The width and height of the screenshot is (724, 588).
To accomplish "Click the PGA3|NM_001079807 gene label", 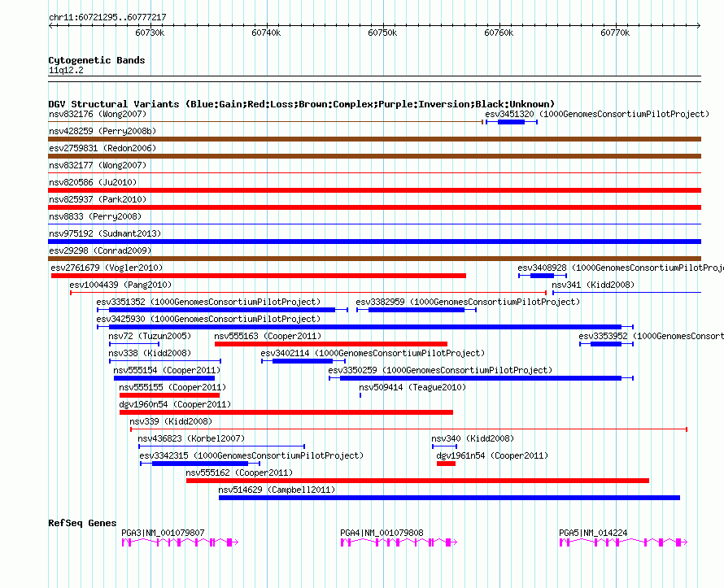I will click(163, 533).
